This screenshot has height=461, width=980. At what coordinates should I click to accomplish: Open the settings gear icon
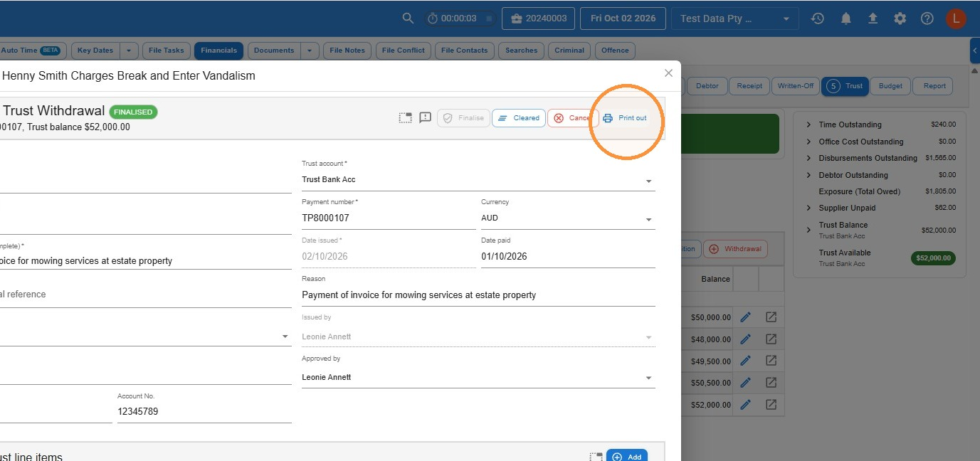(x=900, y=18)
